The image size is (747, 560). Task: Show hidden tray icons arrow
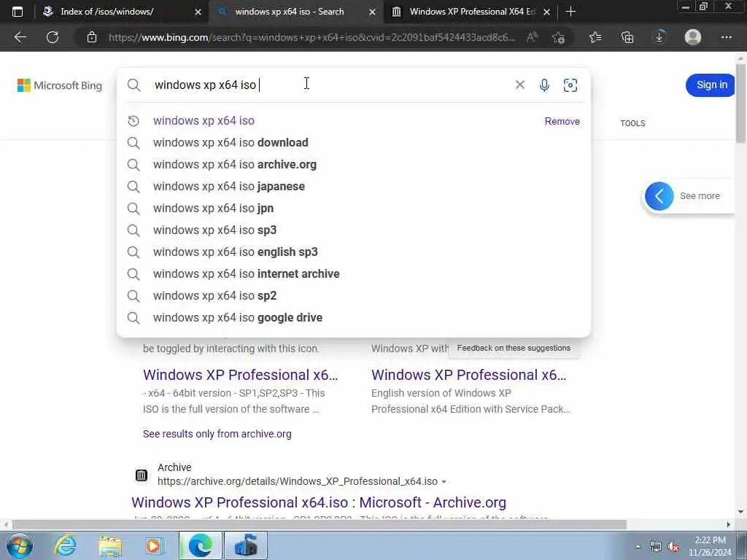tap(638, 546)
